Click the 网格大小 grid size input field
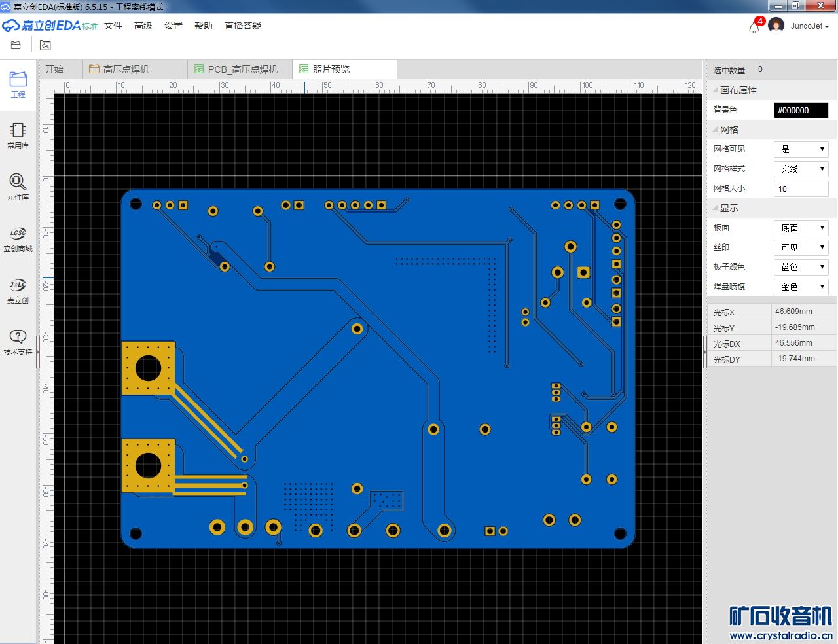The width and height of the screenshot is (838, 644). (801, 188)
